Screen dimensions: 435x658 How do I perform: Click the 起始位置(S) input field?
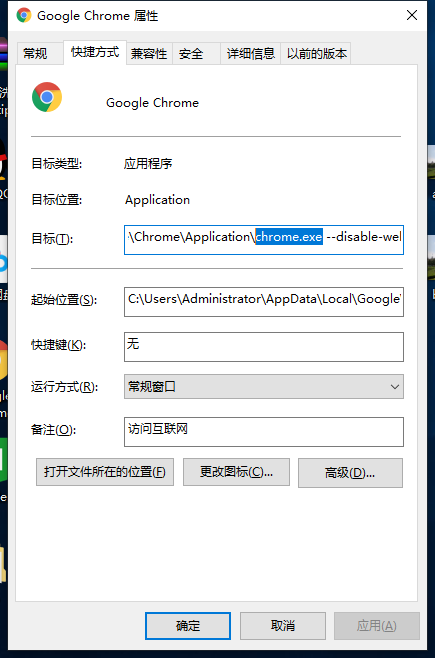point(264,302)
